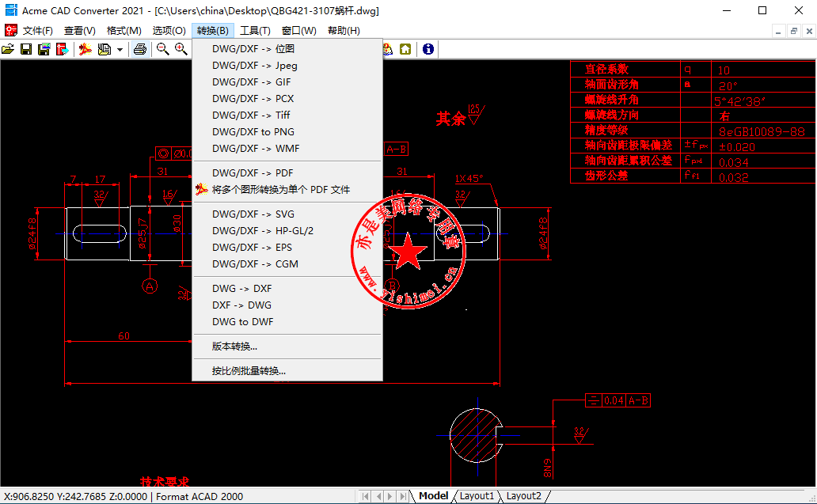Choose DWG/DXF -> Tiff conversion
This screenshot has height=504, width=817.
tap(287, 116)
